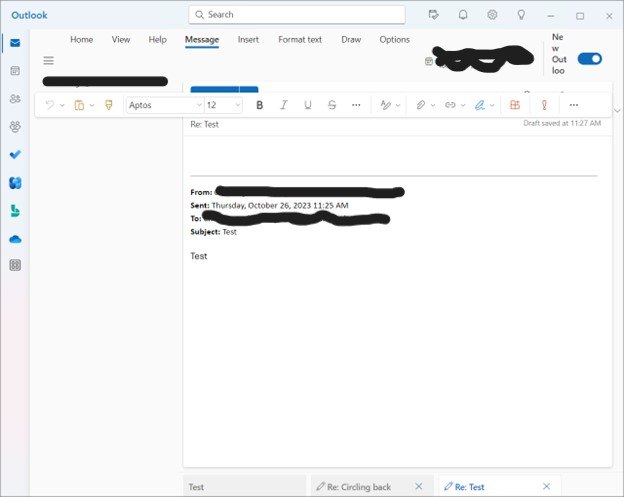
Task: Open the blue app icon above Bookings
Action: point(15,183)
